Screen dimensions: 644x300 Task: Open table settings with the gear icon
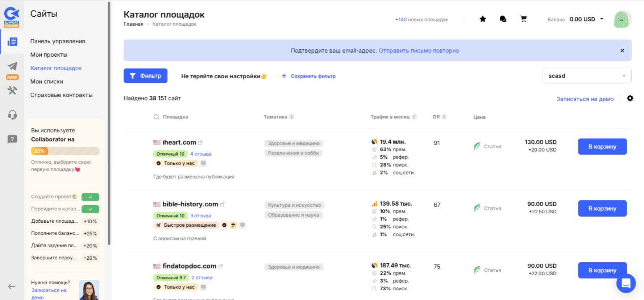coord(630,98)
